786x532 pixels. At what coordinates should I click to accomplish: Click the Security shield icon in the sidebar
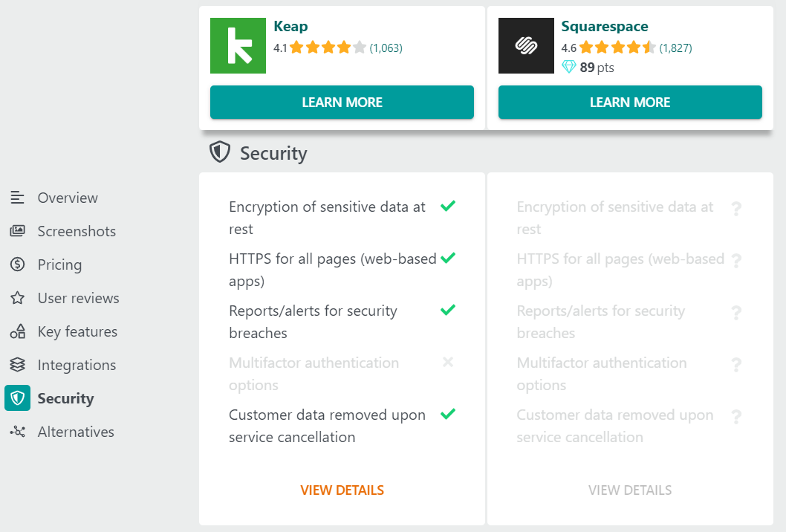coord(16,398)
